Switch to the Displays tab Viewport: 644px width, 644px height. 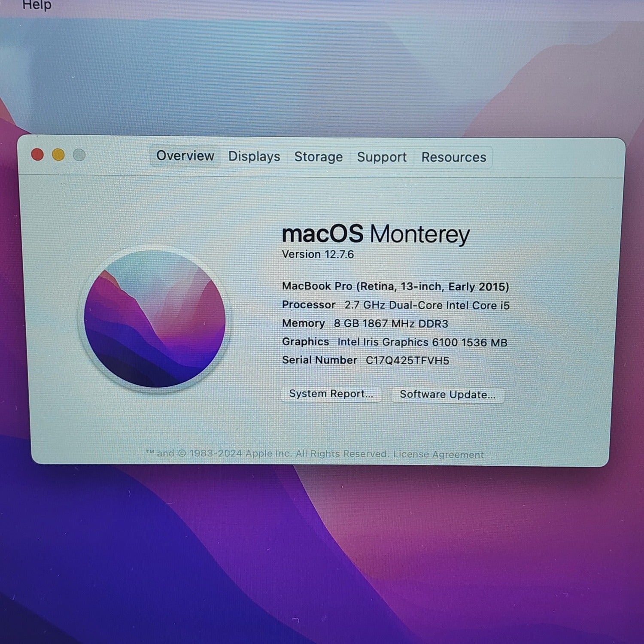coord(254,157)
